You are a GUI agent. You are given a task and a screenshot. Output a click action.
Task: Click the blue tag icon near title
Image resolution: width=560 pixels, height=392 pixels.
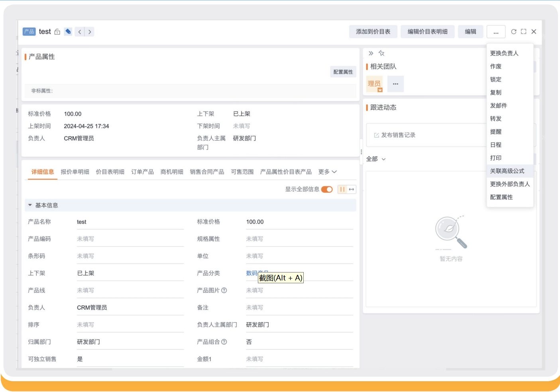(68, 31)
